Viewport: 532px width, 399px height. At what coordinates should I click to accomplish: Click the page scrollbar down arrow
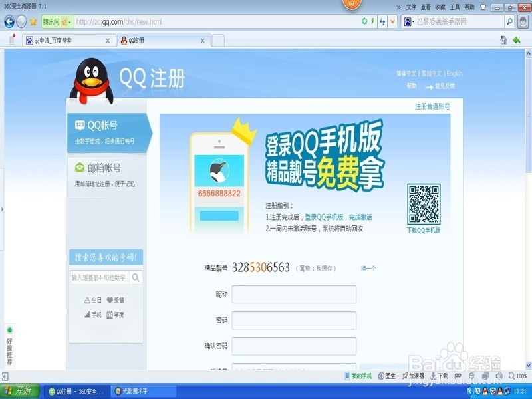point(528,365)
